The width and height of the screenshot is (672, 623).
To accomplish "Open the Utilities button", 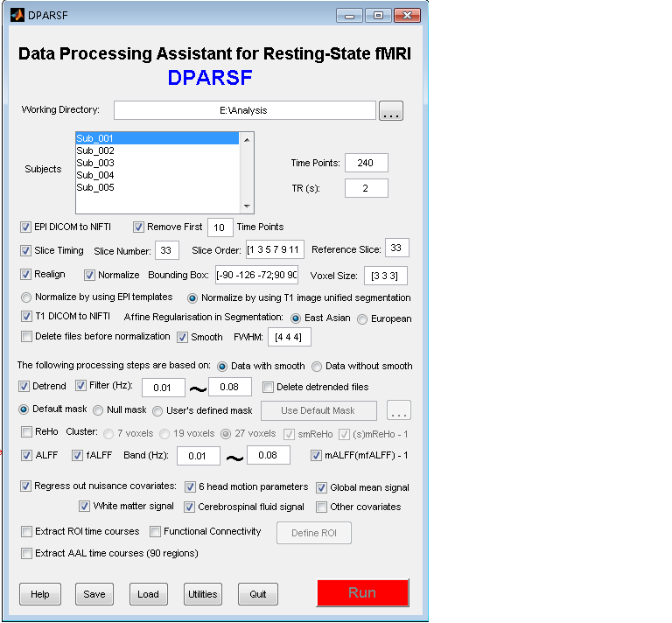I will 203,594.
